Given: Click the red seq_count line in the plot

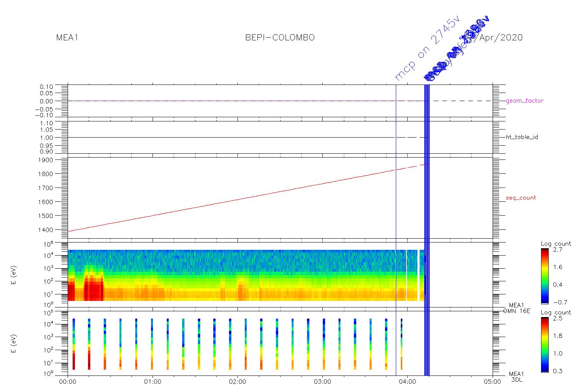Looking at the screenshot, I should (x=246, y=198).
